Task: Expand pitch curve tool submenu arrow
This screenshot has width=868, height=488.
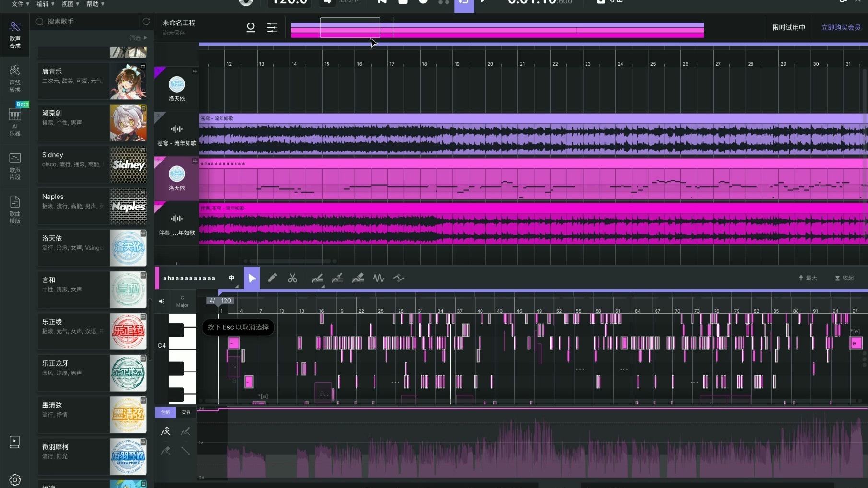Action: click(x=323, y=286)
